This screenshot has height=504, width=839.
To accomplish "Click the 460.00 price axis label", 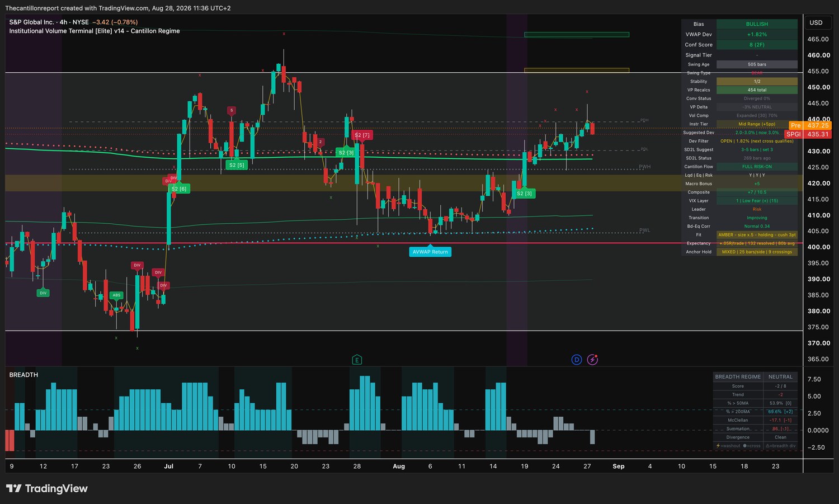I will [x=818, y=55].
